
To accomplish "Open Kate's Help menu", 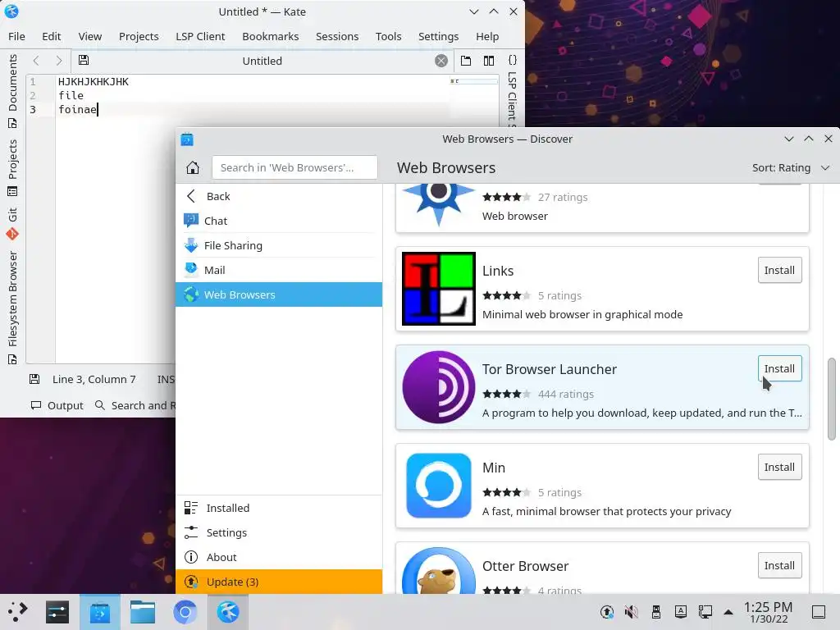I will coord(487,36).
